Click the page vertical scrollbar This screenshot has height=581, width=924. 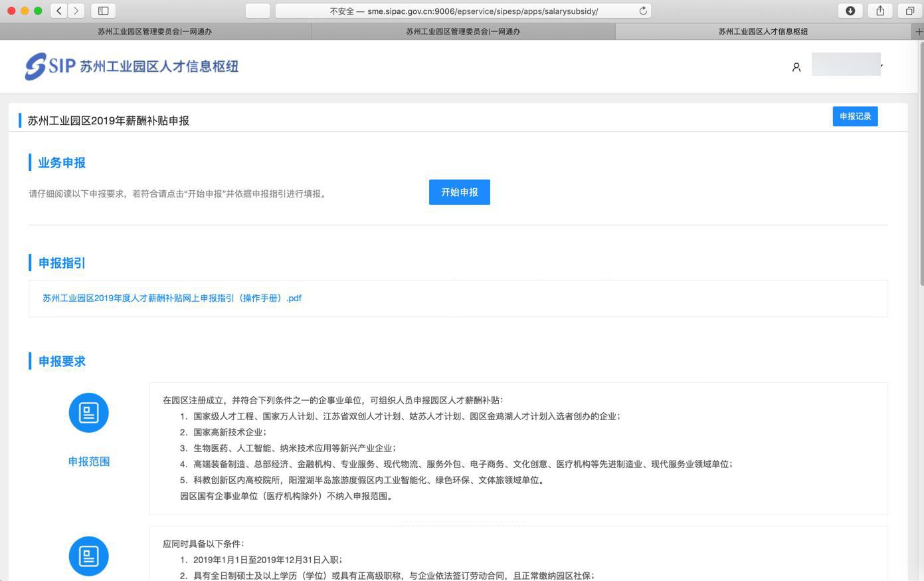pos(921,163)
